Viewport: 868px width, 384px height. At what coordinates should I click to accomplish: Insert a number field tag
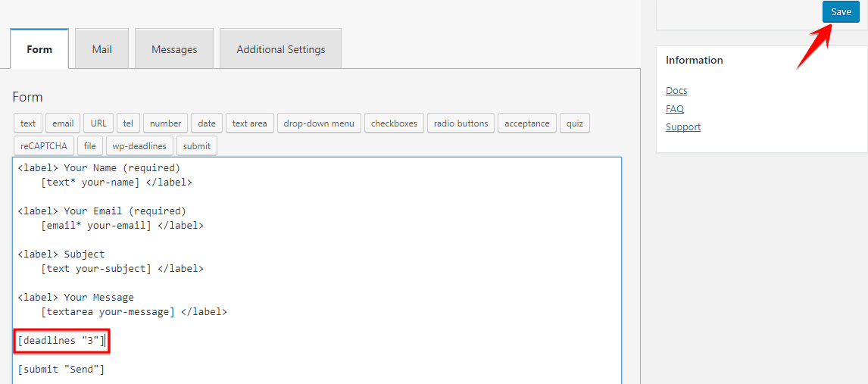pos(165,123)
